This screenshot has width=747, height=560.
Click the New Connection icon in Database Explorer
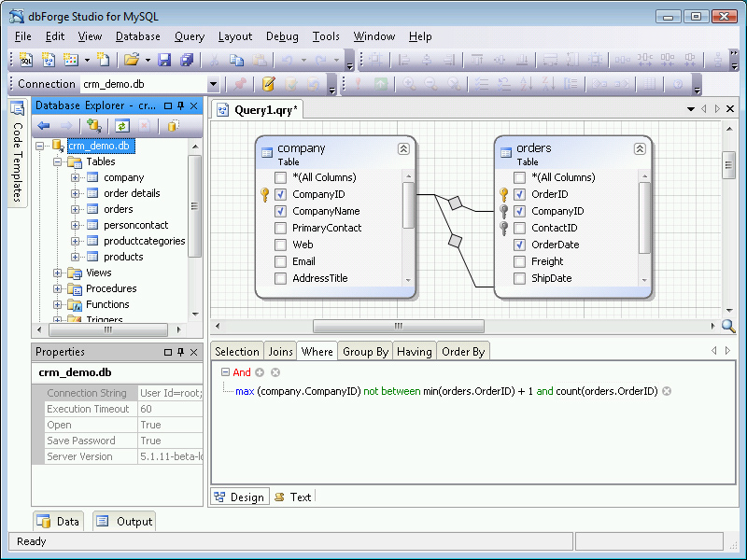coord(94,126)
